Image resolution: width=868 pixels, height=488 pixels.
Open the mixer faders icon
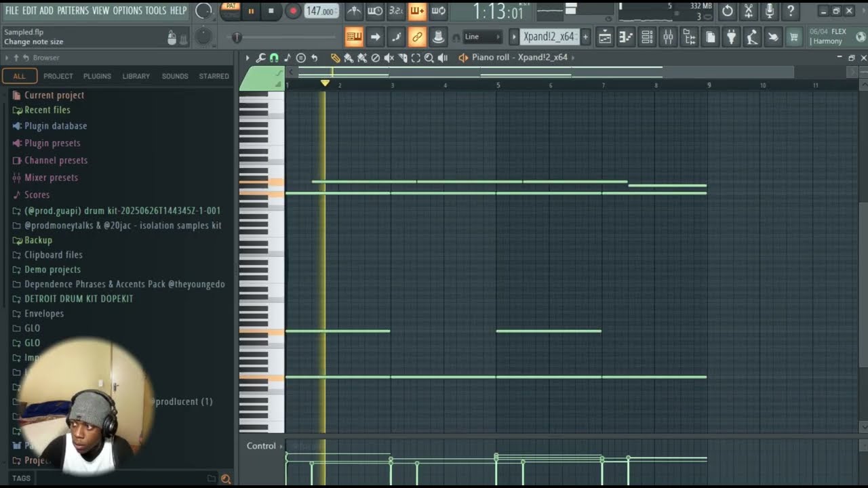[x=668, y=37]
